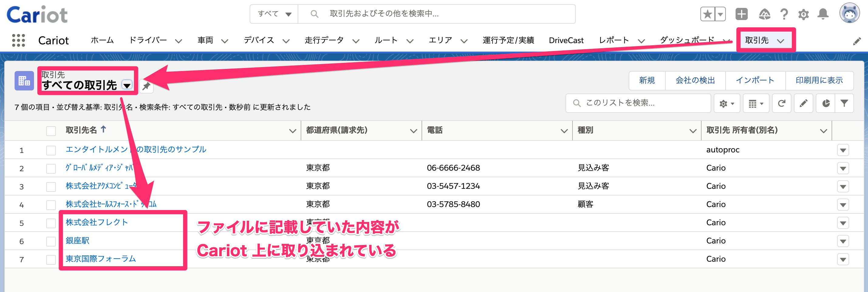Click the Favorites star icon
Screen dimensions: 868x292
(708, 14)
